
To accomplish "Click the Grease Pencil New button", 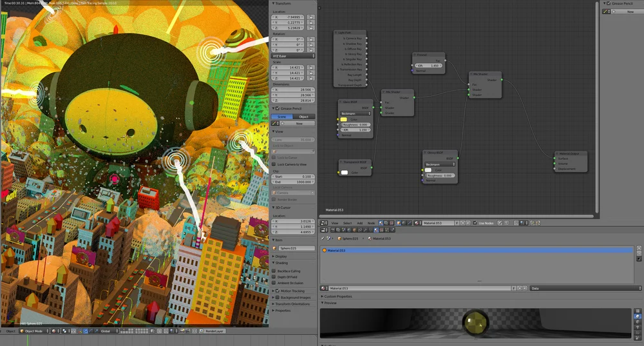I will (299, 123).
